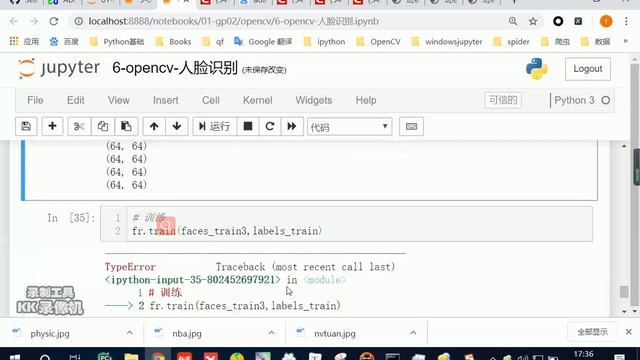
Task: Show more bookmarks with the double chevron
Action: 625,42
